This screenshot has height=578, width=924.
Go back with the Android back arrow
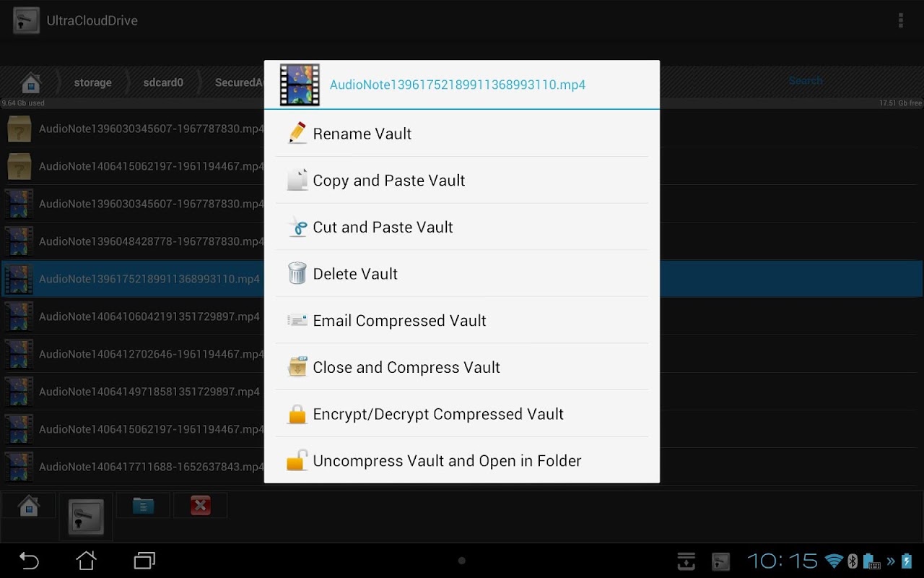point(29,561)
